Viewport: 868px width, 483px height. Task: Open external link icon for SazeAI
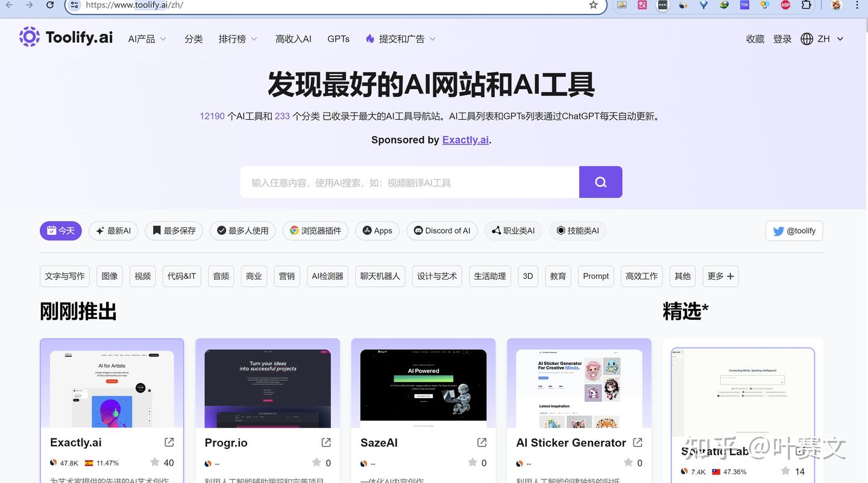pos(482,442)
